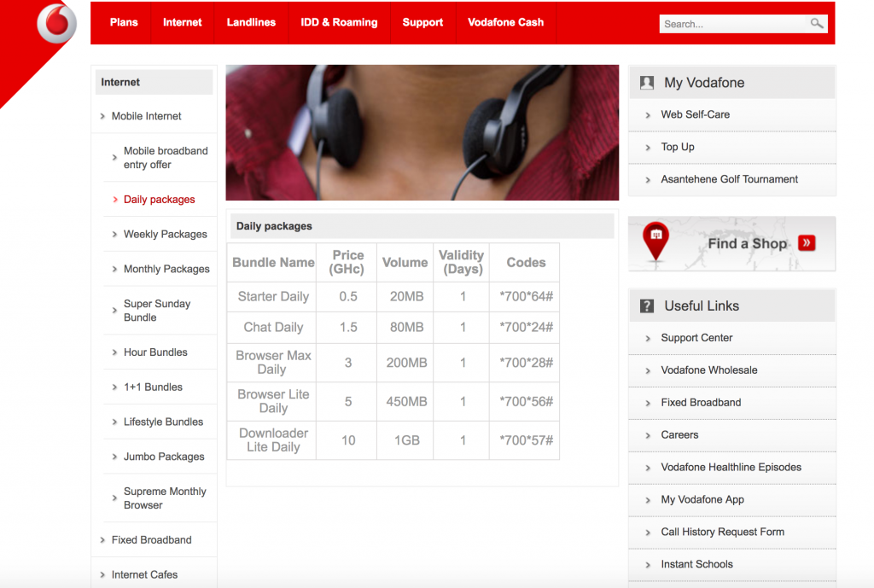Open Vodafone Wholesale link

(709, 370)
